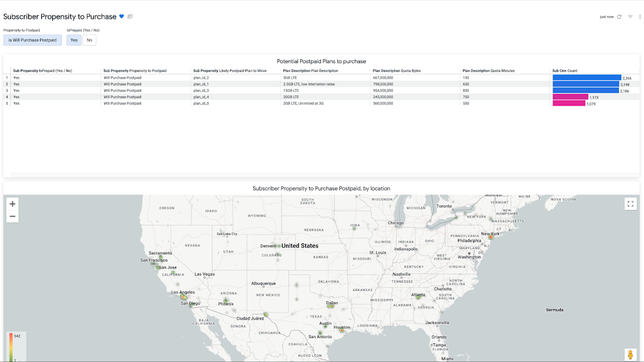Click the Denver label on the map
Viewport: 644px width, 362px height.
pyautogui.click(x=268, y=246)
